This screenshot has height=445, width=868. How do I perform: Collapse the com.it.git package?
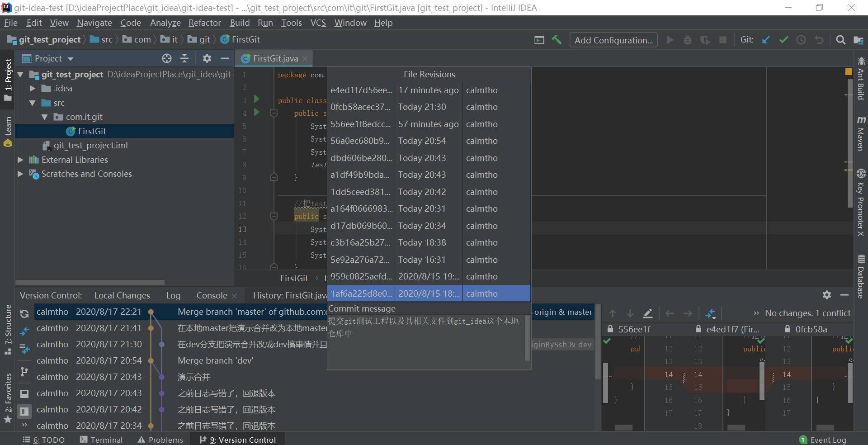click(45, 117)
